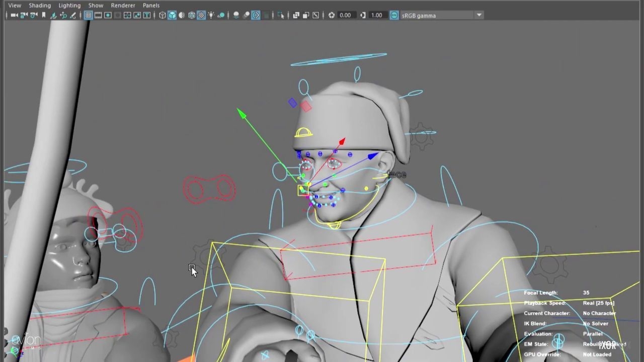Click the Image Plane icon

coord(53,15)
